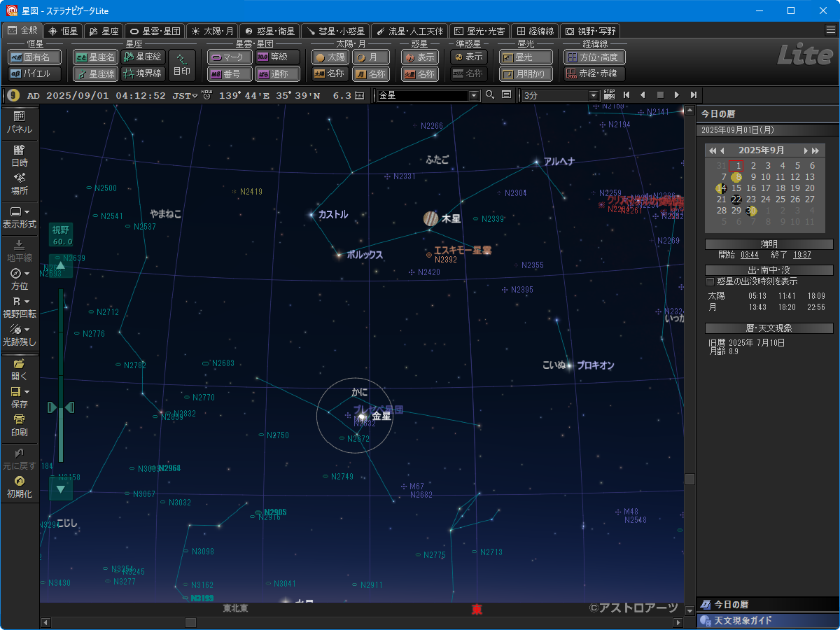
Task: Toggle planet 名称 name labels
Action: click(420, 73)
